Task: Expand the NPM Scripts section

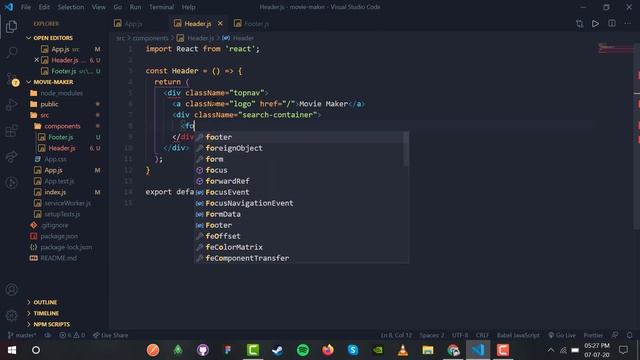Action: pyautogui.click(x=51, y=324)
